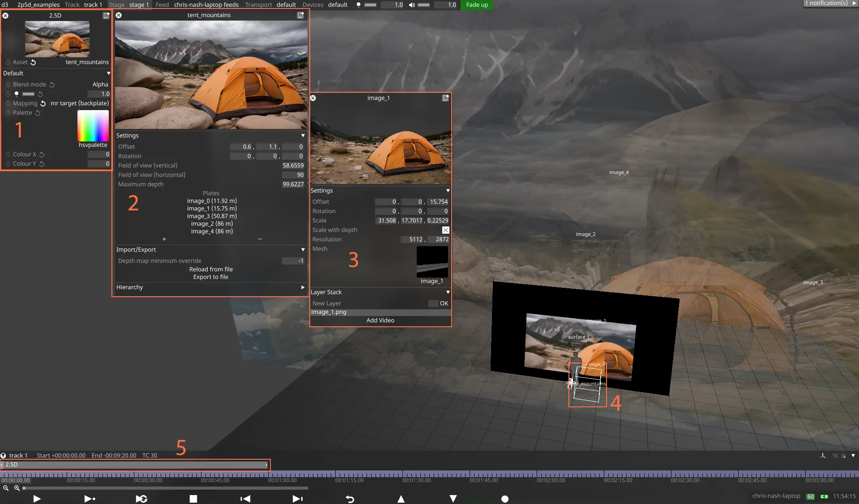Viewport: 859px width, 504px height.
Task: Uncheck the Scale with depth option
Action: pos(445,230)
